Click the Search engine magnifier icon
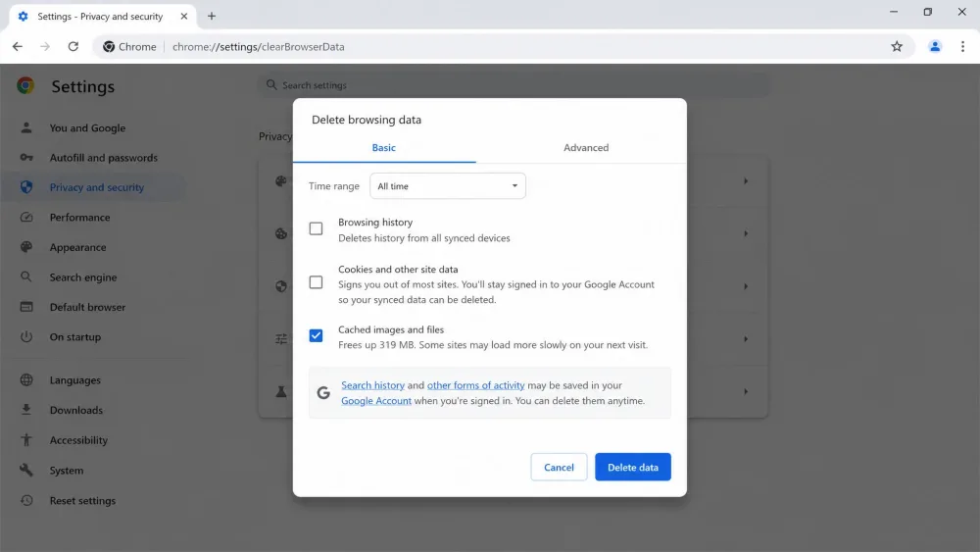This screenshot has height=552, width=980. [x=26, y=276]
